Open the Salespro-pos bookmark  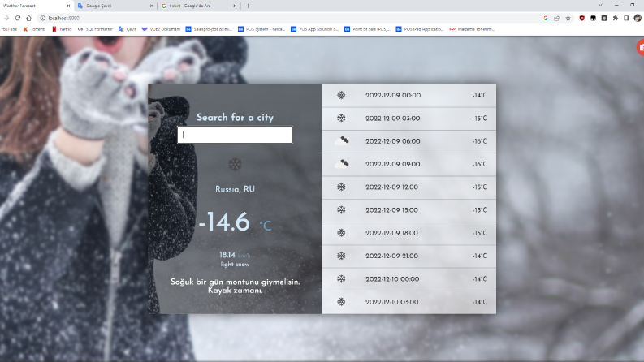point(209,29)
